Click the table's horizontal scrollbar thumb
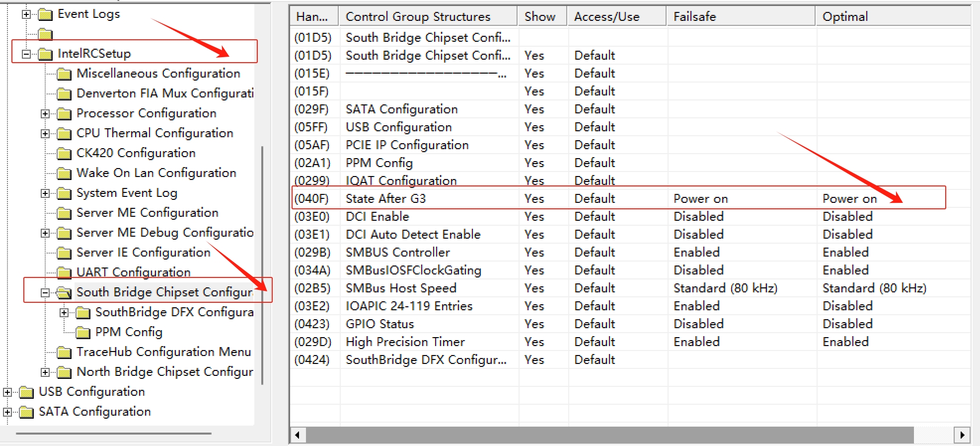The width and height of the screenshot is (980, 446). pyautogui.click(x=610, y=435)
